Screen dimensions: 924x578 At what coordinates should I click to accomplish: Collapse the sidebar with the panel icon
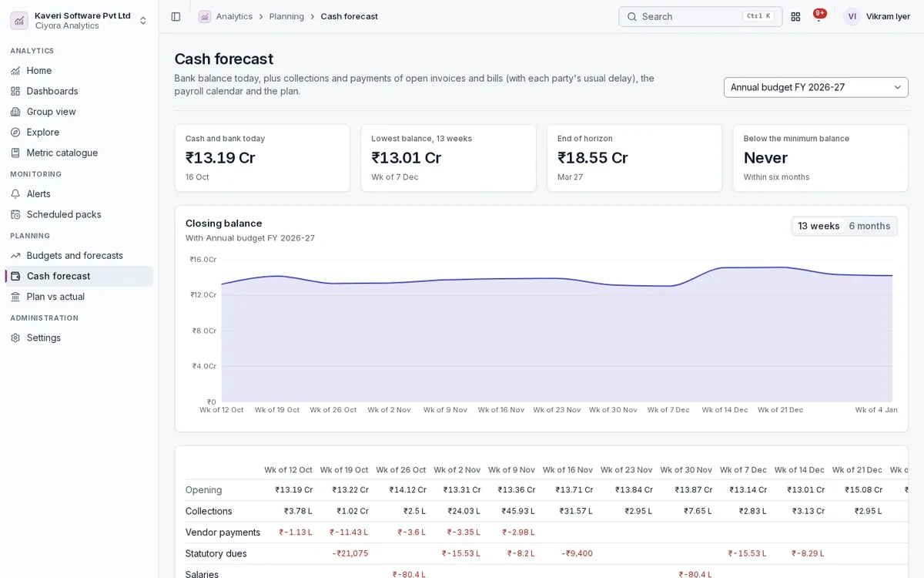(x=176, y=16)
